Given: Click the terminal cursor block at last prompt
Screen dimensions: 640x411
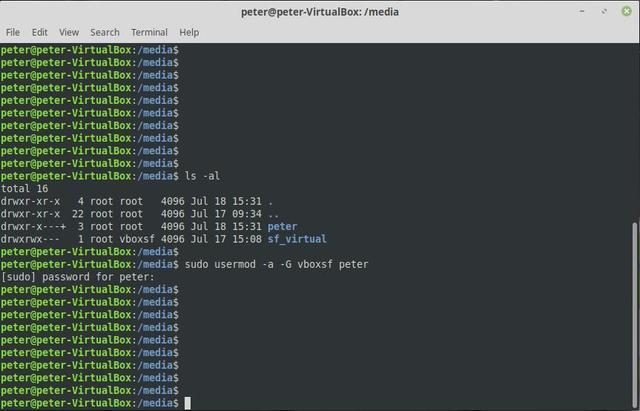Looking at the screenshot, I should click(188, 403).
